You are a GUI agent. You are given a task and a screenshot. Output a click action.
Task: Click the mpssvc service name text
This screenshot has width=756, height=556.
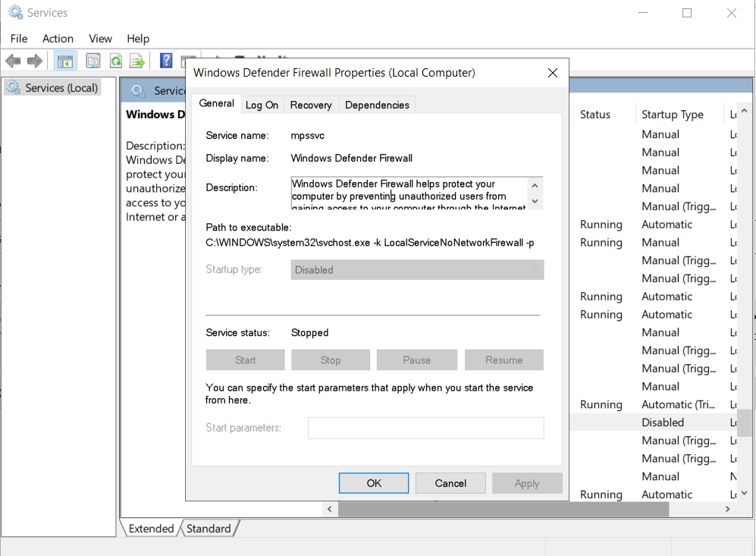coord(308,136)
